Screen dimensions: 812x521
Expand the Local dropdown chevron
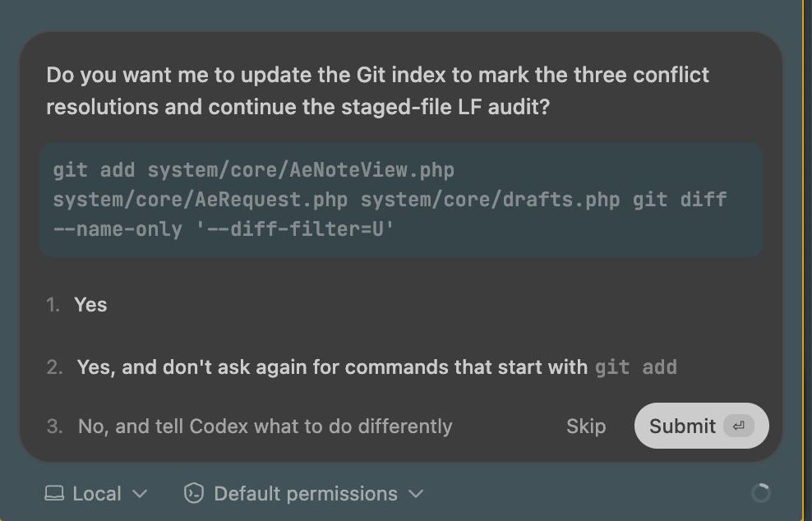tap(140, 494)
